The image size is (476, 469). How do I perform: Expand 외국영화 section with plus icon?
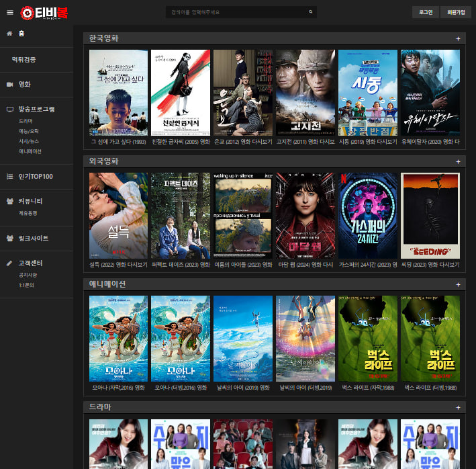point(458,162)
